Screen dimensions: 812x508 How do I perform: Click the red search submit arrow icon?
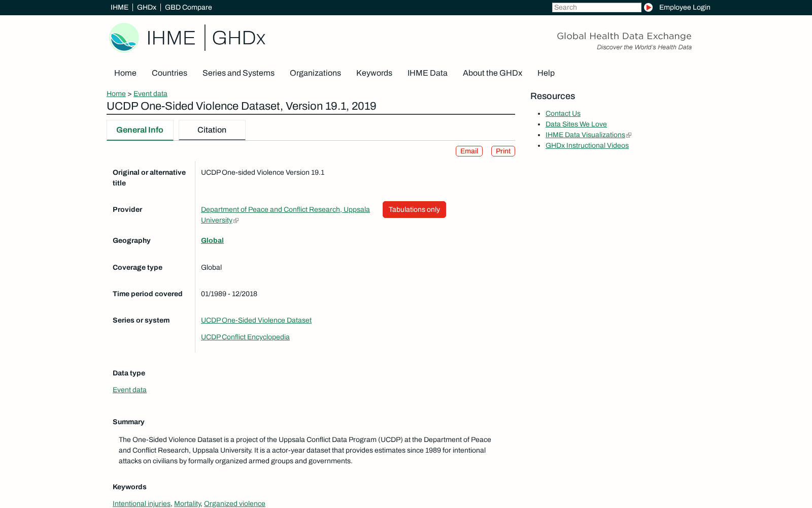click(x=648, y=7)
